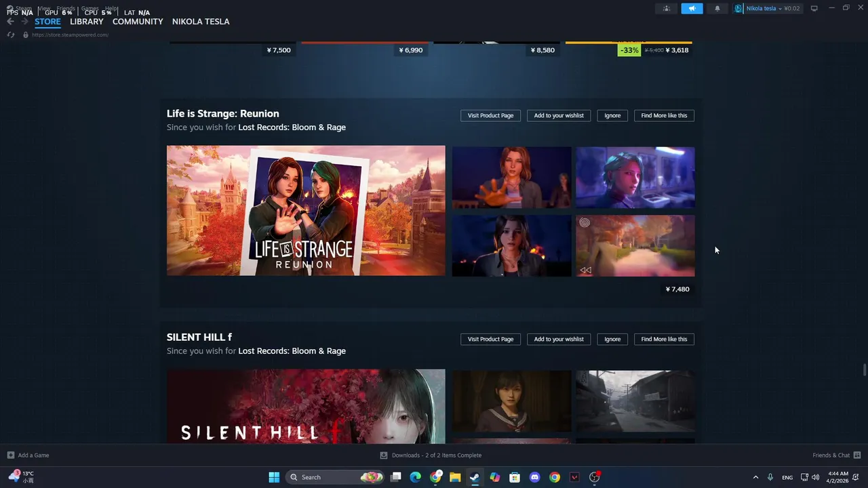Image resolution: width=868 pixels, height=488 pixels.
Task: Switch to the COMMUNITY tab
Action: 138,22
